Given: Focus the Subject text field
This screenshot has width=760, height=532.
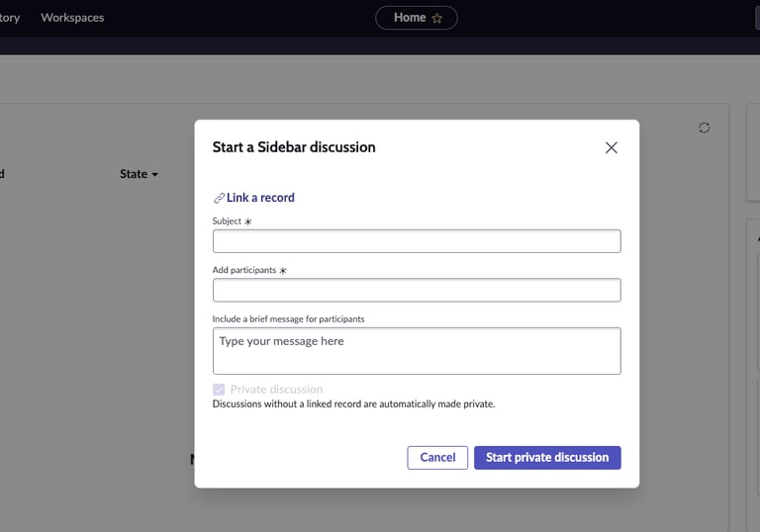Looking at the screenshot, I should 417,241.
